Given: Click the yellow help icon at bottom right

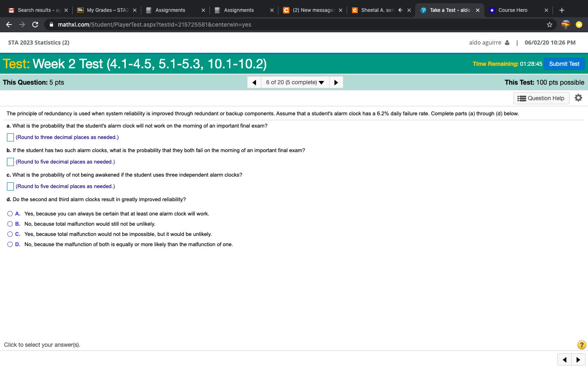Looking at the screenshot, I should (x=581, y=345).
